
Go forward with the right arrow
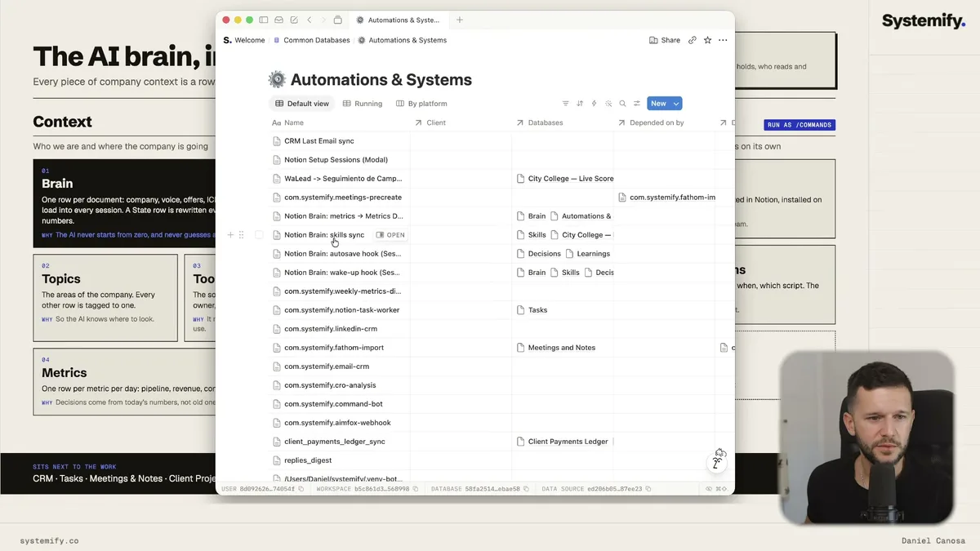[x=323, y=20]
